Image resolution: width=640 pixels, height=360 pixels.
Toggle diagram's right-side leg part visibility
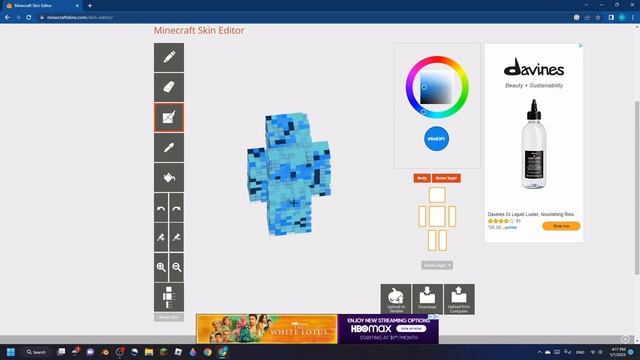coord(443,240)
